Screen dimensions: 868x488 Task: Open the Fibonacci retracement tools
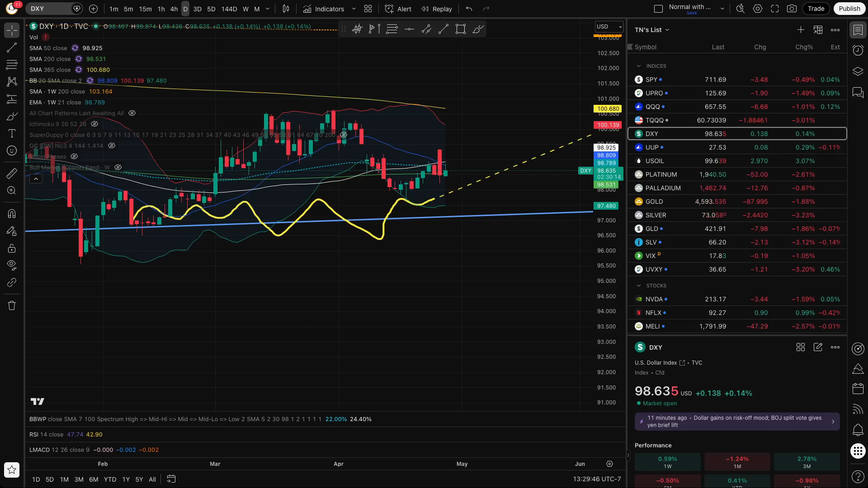12,65
